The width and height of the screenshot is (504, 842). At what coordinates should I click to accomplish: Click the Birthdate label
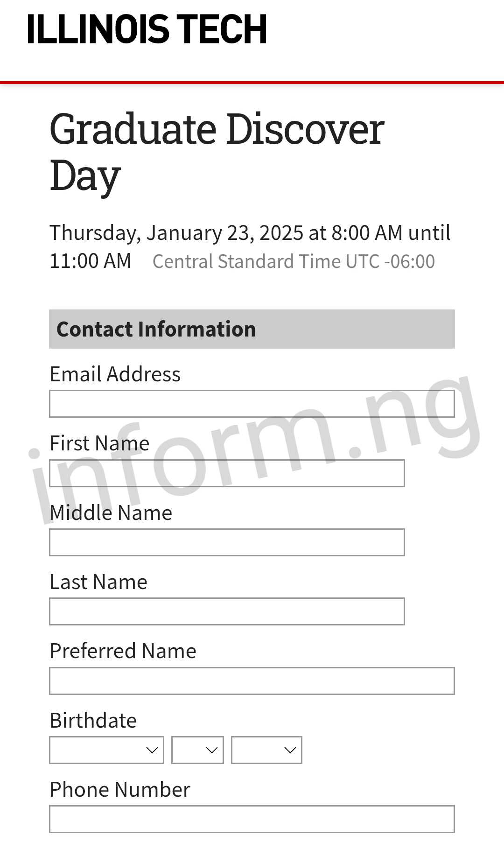tap(93, 720)
